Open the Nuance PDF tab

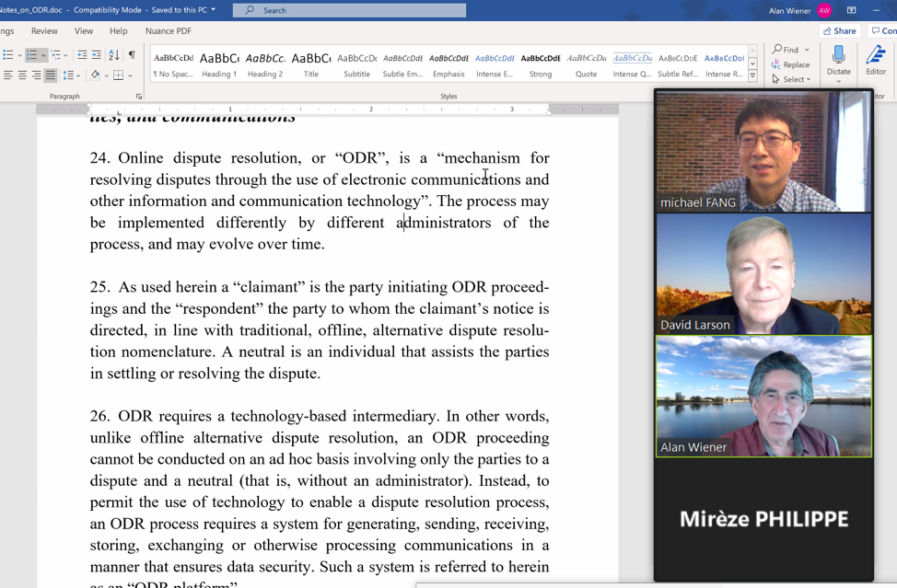169,31
